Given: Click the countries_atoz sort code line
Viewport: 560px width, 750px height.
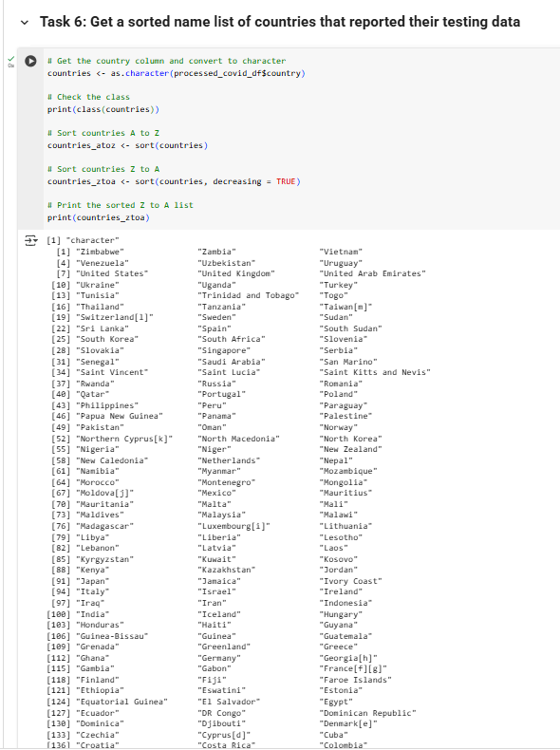Looking at the screenshot, I should click(x=128, y=145).
